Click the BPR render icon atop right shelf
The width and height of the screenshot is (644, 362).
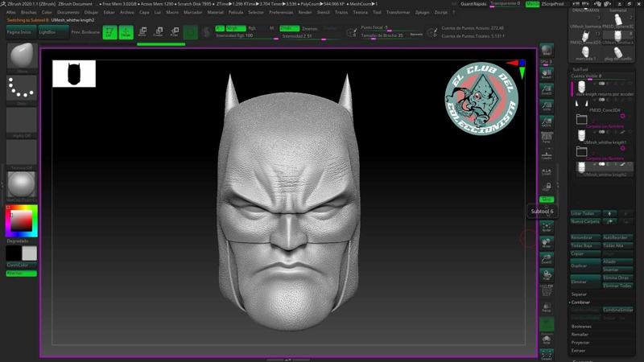547,51
